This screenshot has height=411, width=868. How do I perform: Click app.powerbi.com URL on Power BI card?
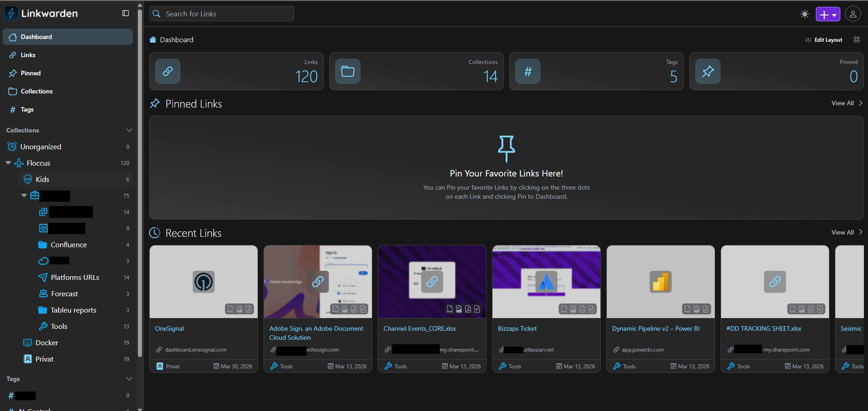click(x=643, y=350)
